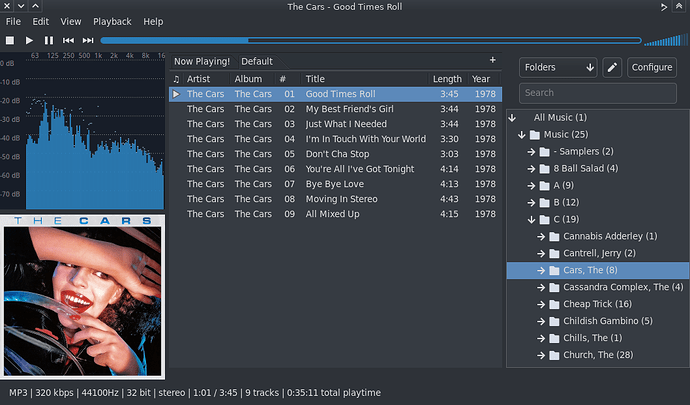Click the Play button
Viewport: 690px width, 405px height.
point(29,40)
